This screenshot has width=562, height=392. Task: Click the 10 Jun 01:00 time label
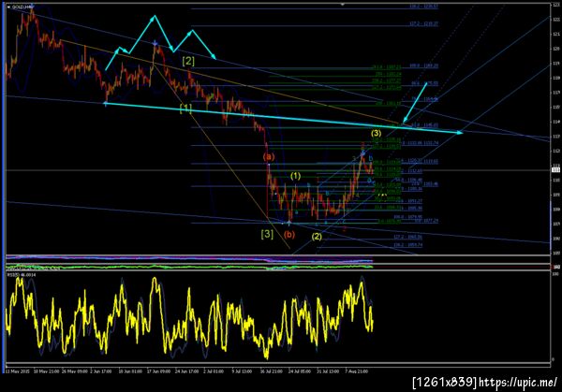[130, 371]
